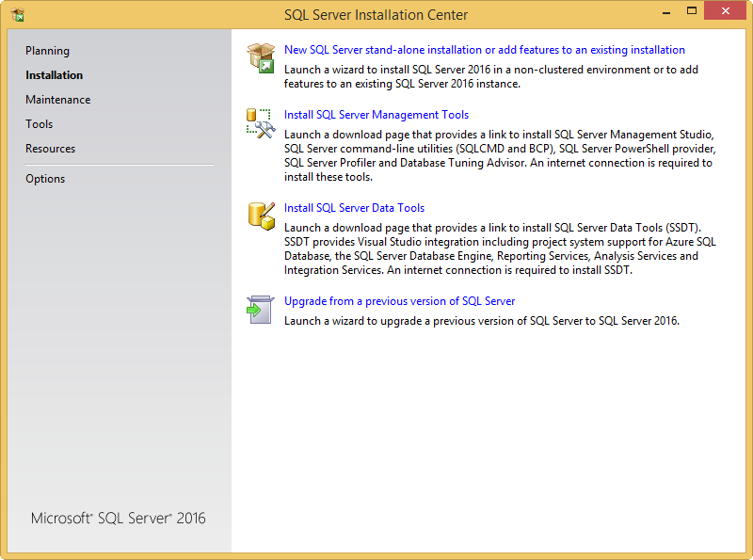Open the Install SQL Server Management Tools link

click(x=376, y=115)
